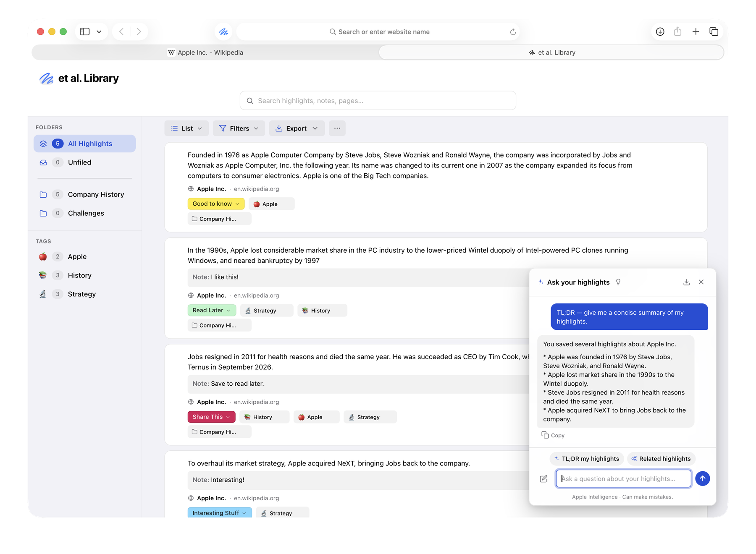This screenshot has height=554, width=756.
Task: Click the Related highlights suggestion
Action: click(661, 459)
